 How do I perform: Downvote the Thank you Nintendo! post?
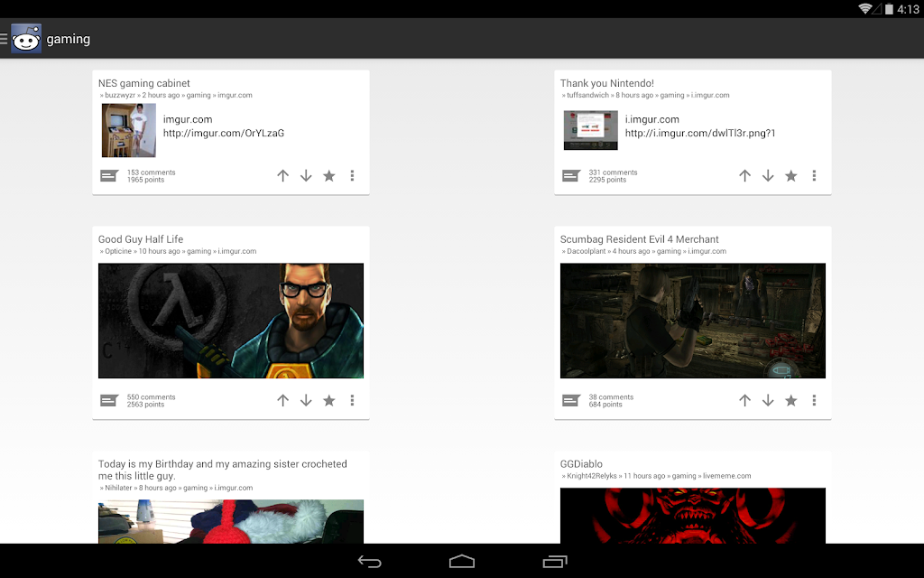pos(768,176)
